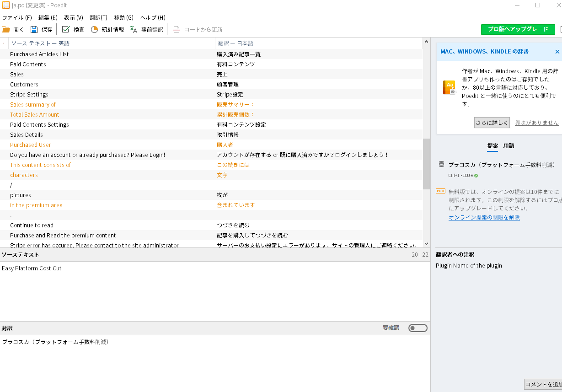
Task: Click the source text 'Easy Platform Cost Cut'
Action: click(x=32, y=268)
